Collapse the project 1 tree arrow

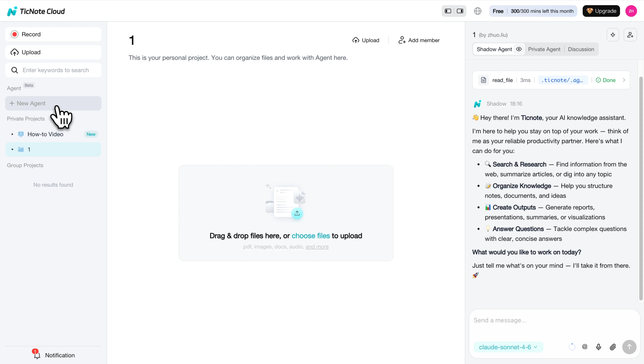(x=12, y=149)
